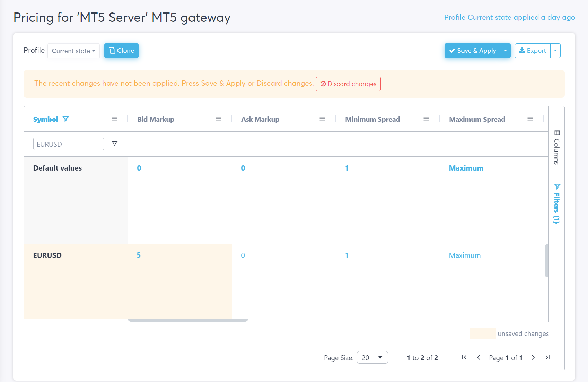Go to the first page
Viewport: 588px width, 382px height.
[464, 357]
